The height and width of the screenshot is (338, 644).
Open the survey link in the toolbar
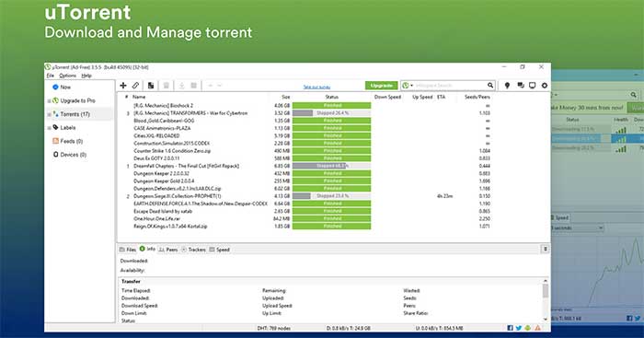tap(316, 87)
